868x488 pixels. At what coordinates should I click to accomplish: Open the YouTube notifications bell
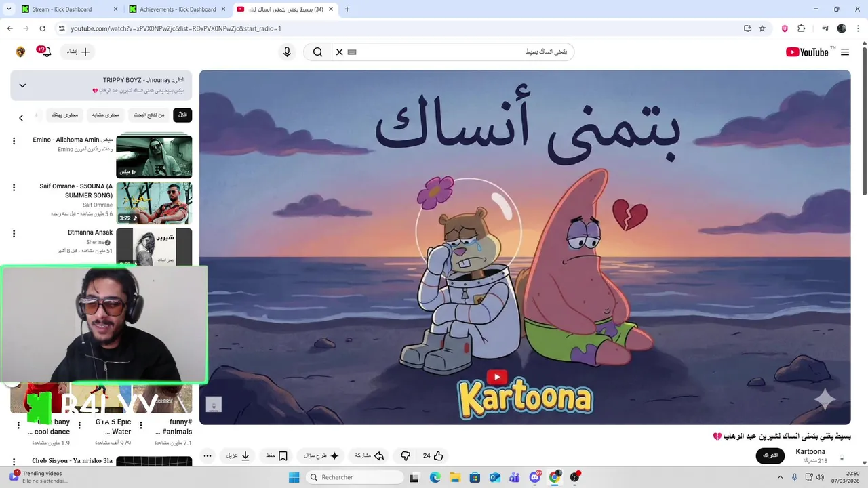(45, 52)
